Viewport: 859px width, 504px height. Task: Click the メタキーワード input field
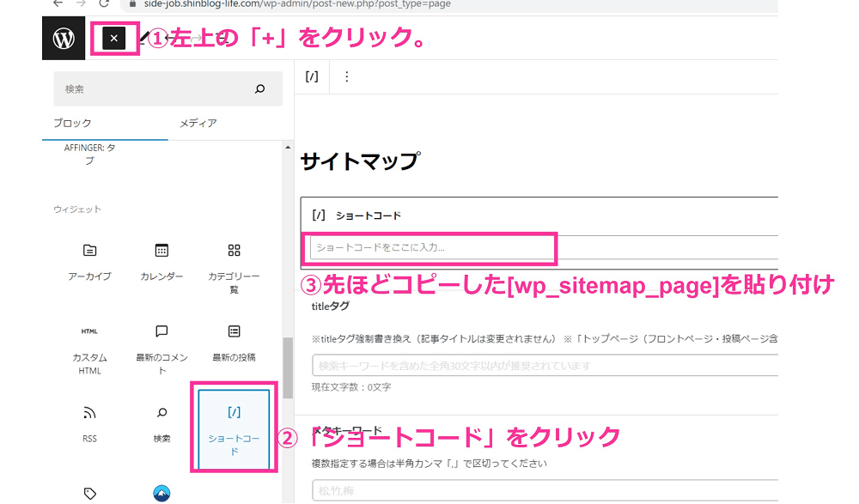click(x=545, y=490)
